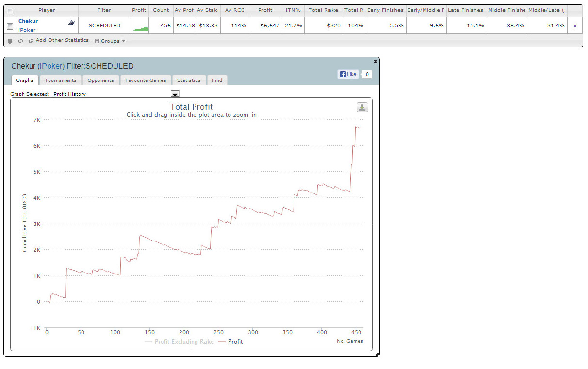Screen dimensions: 588x369
Task: Sort by the Filter column header
Action: (104, 10)
